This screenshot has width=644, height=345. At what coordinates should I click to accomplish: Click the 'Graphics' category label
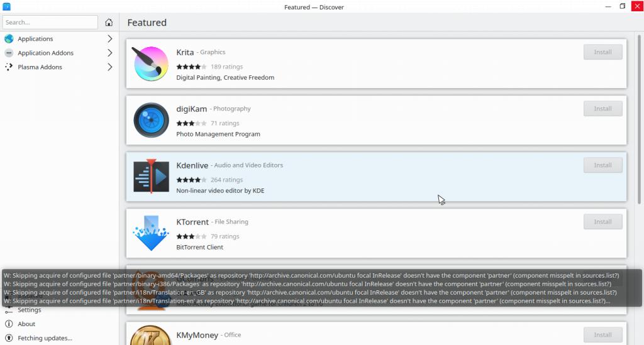coord(213,52)
